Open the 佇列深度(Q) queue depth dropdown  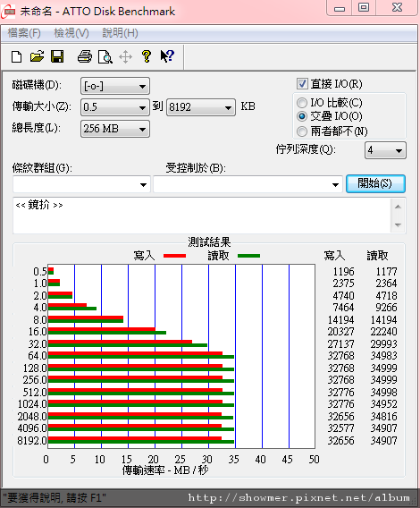[x=385, y=150]
